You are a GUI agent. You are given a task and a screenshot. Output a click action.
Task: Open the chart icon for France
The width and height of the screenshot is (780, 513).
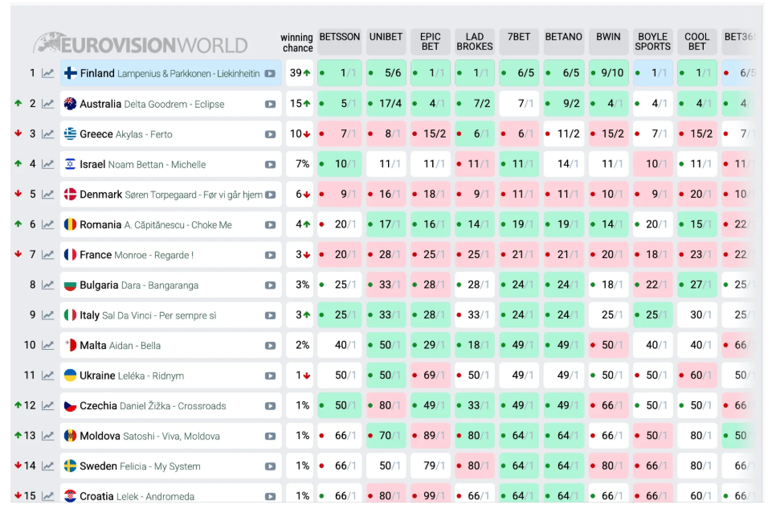pyautogui.click(x=48, y=255)
